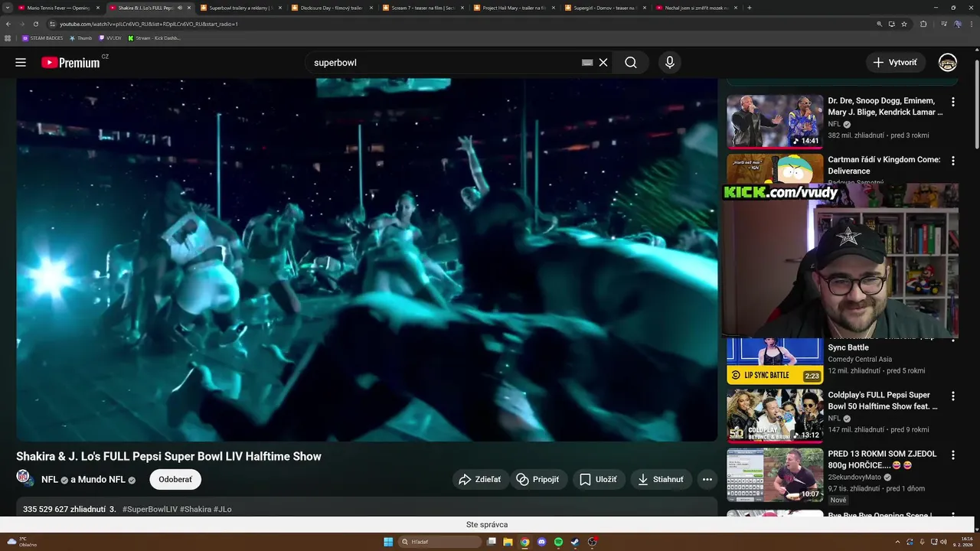
Task: Save video with Uložiť button
Action: (599, 480)
